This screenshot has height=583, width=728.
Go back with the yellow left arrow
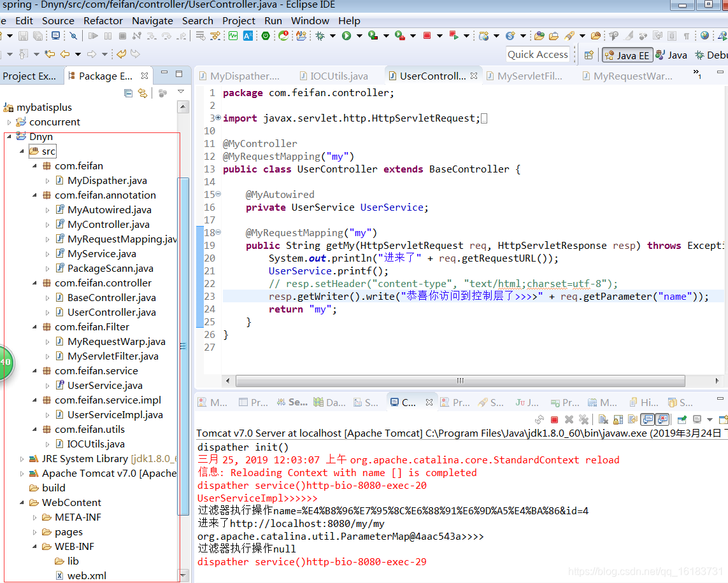click(x=65, y=54)
